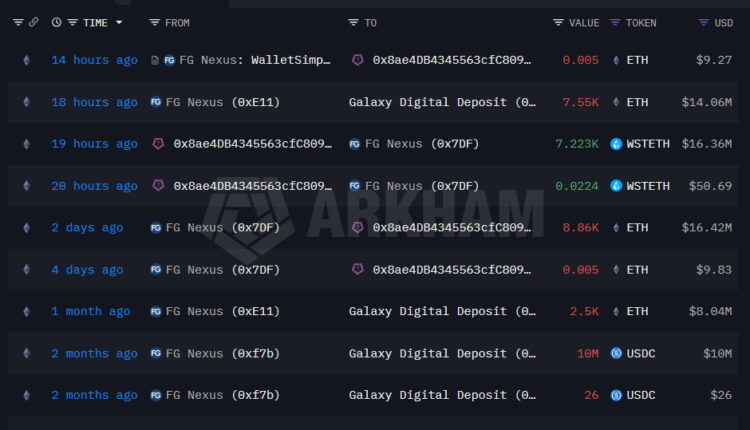
Task: Toggle the TIME sort arrow
Action: 119,22
